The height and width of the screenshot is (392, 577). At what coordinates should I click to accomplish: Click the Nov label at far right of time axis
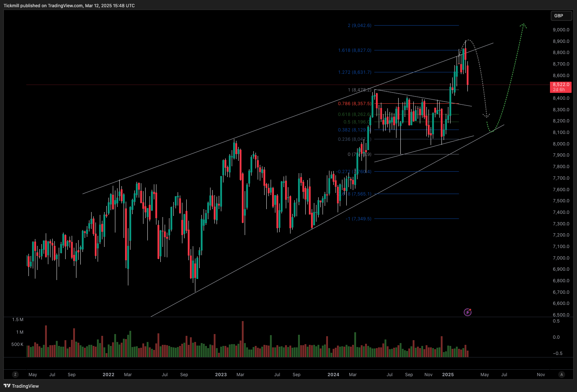coord(541,375)
